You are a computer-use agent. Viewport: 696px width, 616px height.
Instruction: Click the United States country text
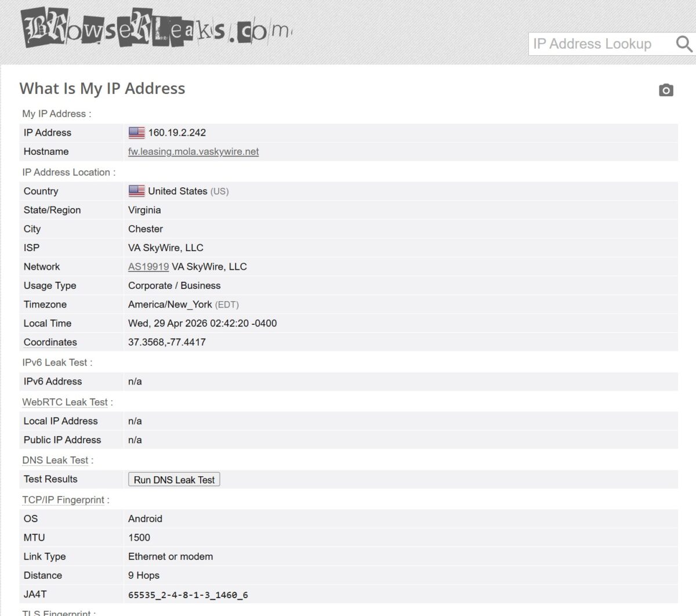click(x=177, y=191)
